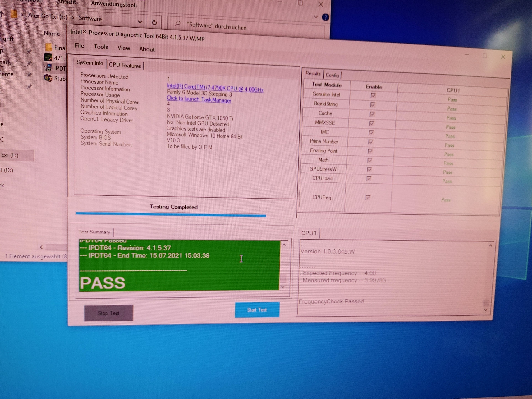This screenshot has width=532, height=399.
Task: Select the 471 NVIDIA driver file icon
Action: click(48, 57)
